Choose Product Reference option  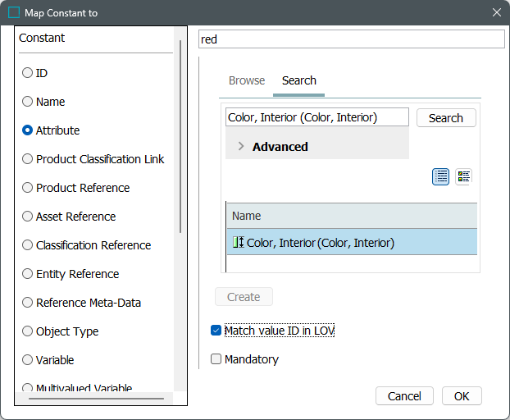click(x=27, y=187)
